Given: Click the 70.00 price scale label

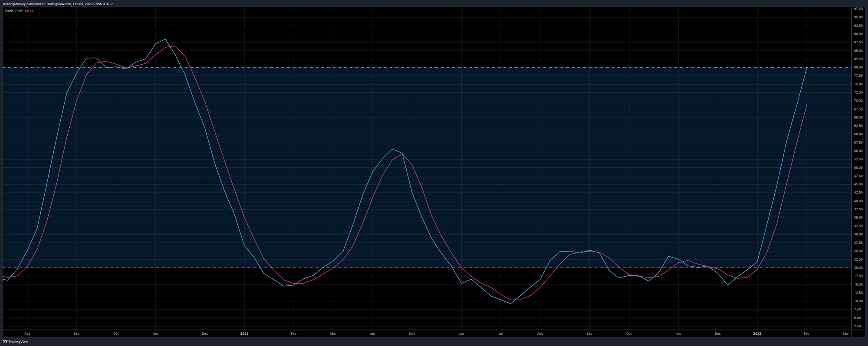Looking at the screenshot, I should pos(858,101).
